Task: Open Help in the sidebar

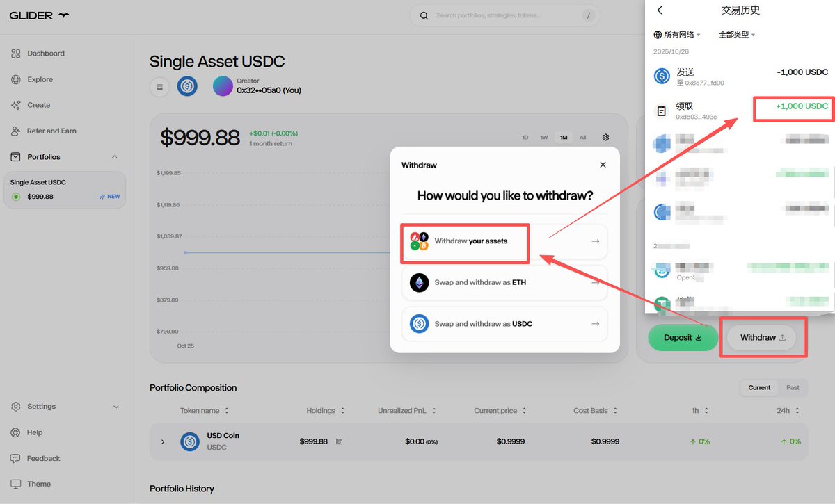Action: [26, 432]
